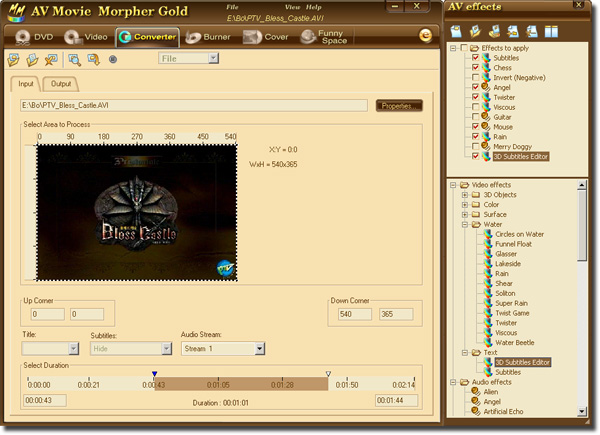Image resolution: width=600 pixels, height=435 pixels.
Task: Click fourth AV effects panel toolbar icon
Action: click(513, 31)
